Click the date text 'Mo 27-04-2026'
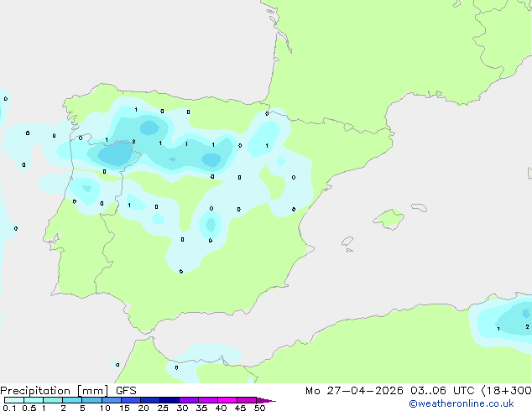The width and height of the screenshot is (532, 411). pyautogui.click(x=354, y=391)
